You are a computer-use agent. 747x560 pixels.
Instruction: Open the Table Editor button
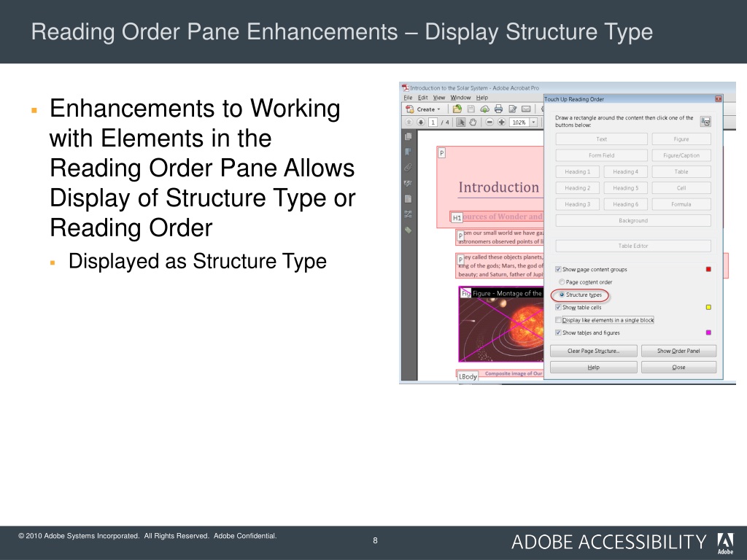click(x=633, y=246)
